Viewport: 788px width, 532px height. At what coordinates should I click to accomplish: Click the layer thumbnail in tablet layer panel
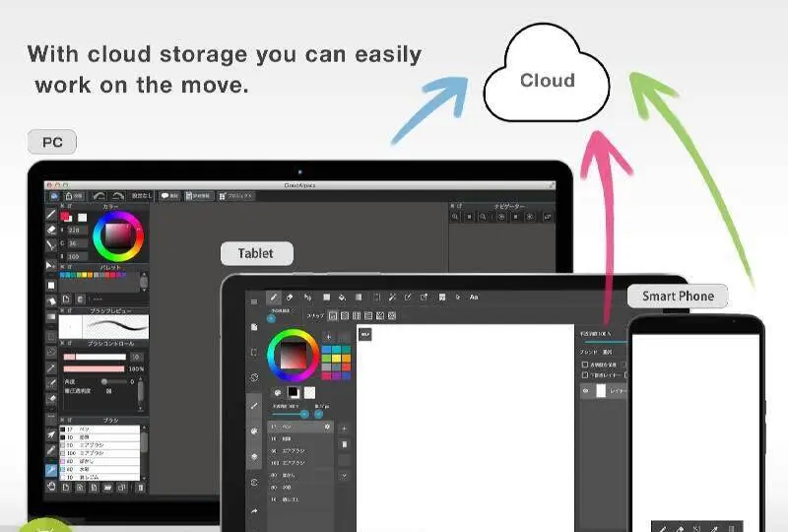(601, 391)
